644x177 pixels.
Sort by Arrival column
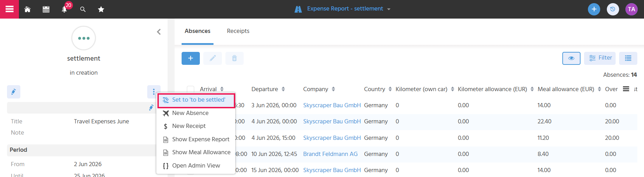tap(212, 89)
